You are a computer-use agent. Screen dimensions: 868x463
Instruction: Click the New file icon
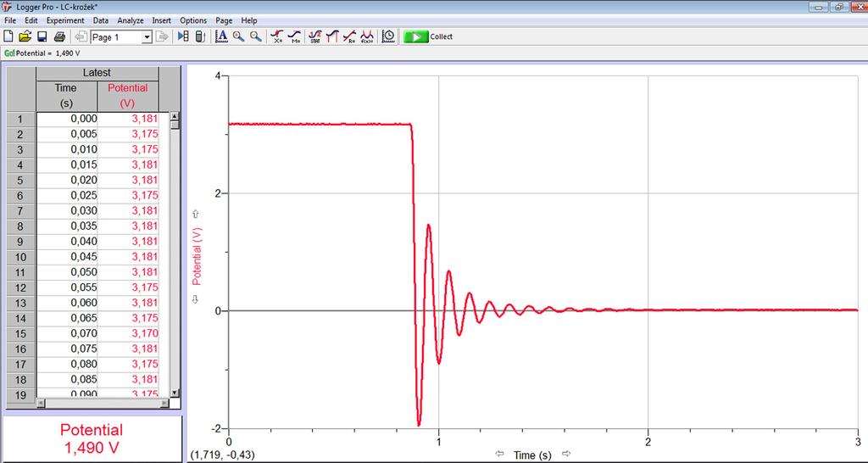8,36
